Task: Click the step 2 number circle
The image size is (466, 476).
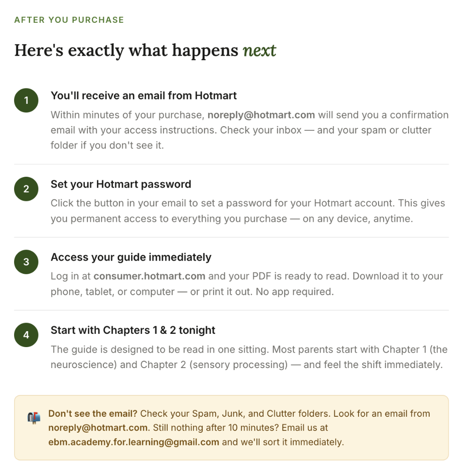Action: [x=26, y=189]
